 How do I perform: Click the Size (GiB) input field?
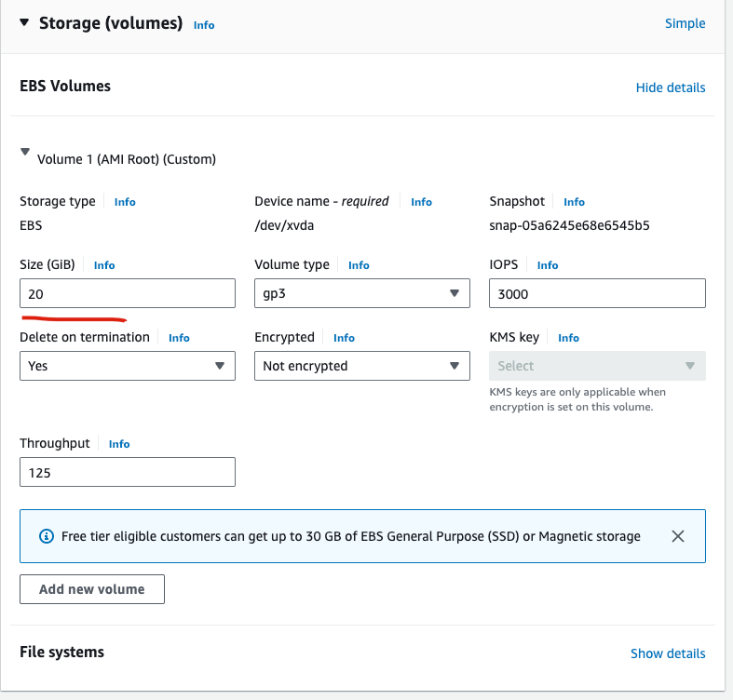point(127,294)
